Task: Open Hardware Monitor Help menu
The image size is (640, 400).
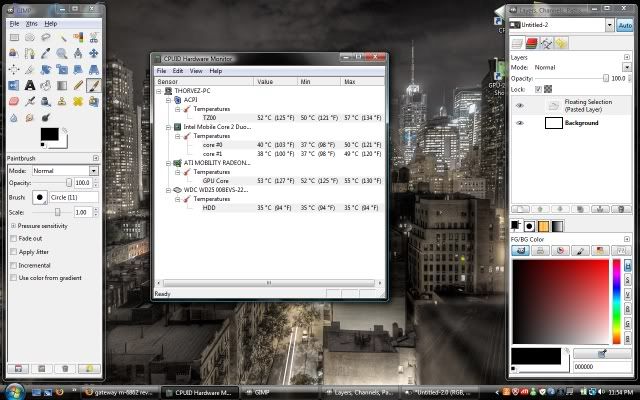Action: coord(216,71)
